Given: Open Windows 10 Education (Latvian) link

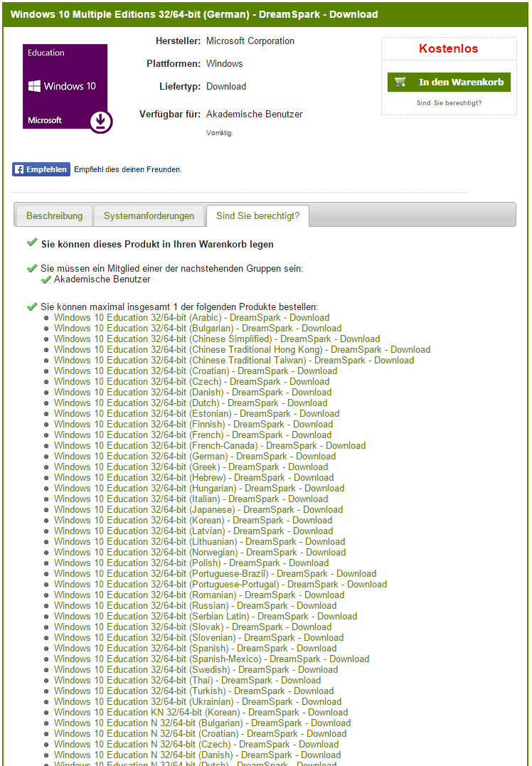Looking at the screenshot, I should (193, 531).
